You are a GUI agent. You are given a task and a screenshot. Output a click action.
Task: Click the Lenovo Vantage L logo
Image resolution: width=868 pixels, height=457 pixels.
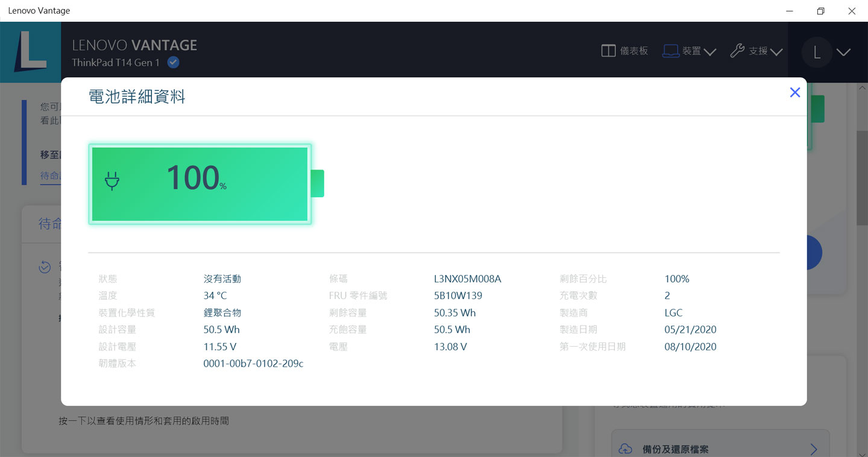(x=31, y=52)
